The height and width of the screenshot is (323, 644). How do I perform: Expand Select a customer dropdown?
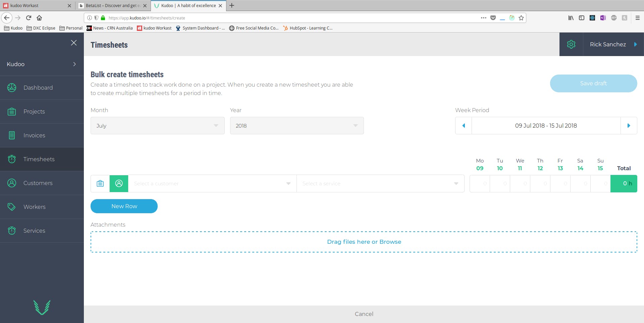(x=212, y=183)
